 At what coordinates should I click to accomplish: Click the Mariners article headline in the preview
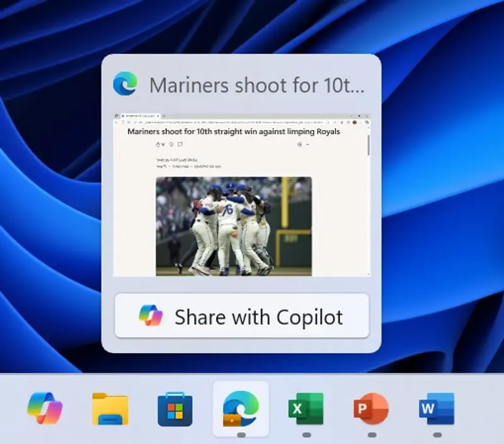[x=234, y=132]
